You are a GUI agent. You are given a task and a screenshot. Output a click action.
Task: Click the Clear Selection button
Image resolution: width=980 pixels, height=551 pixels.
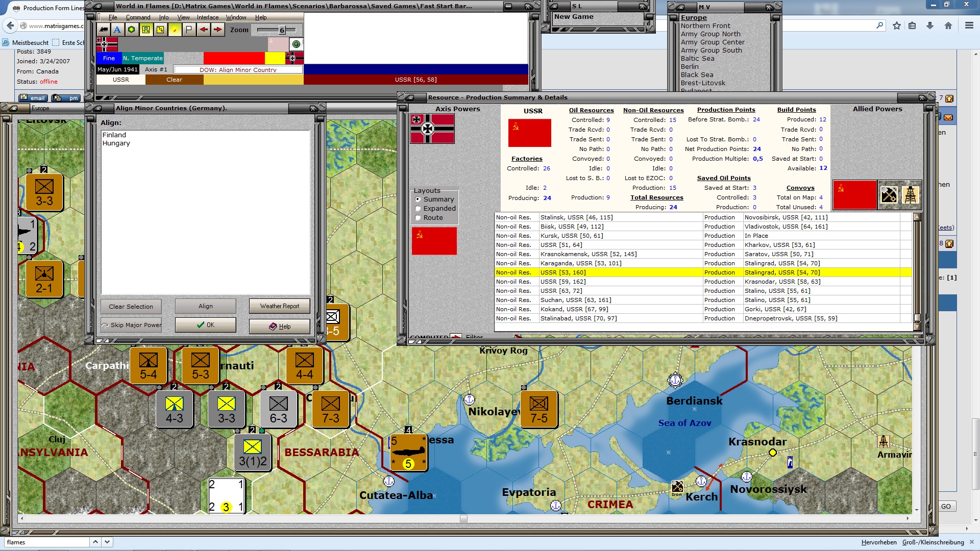(x=131, y=306)
